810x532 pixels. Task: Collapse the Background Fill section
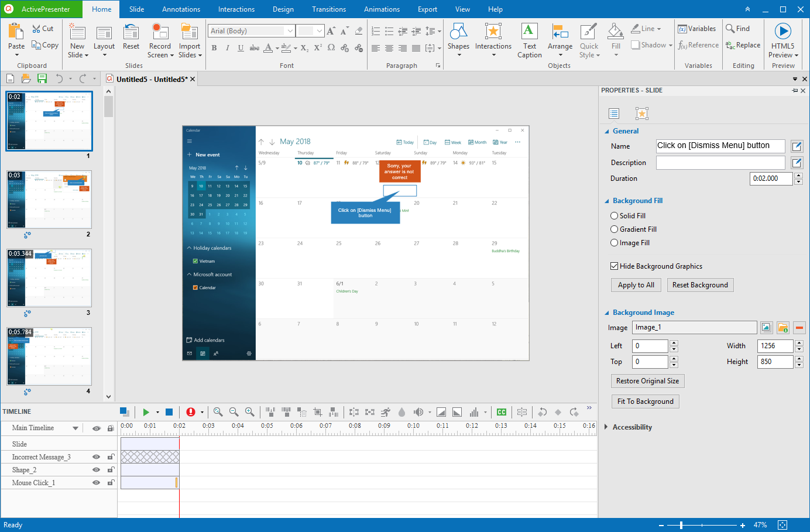click(607, 201)
